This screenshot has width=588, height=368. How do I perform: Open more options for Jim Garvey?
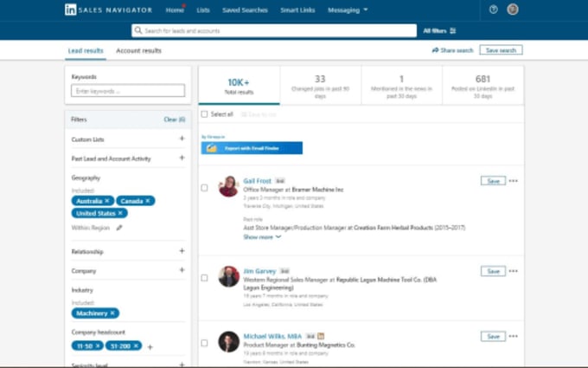(513, 271)
